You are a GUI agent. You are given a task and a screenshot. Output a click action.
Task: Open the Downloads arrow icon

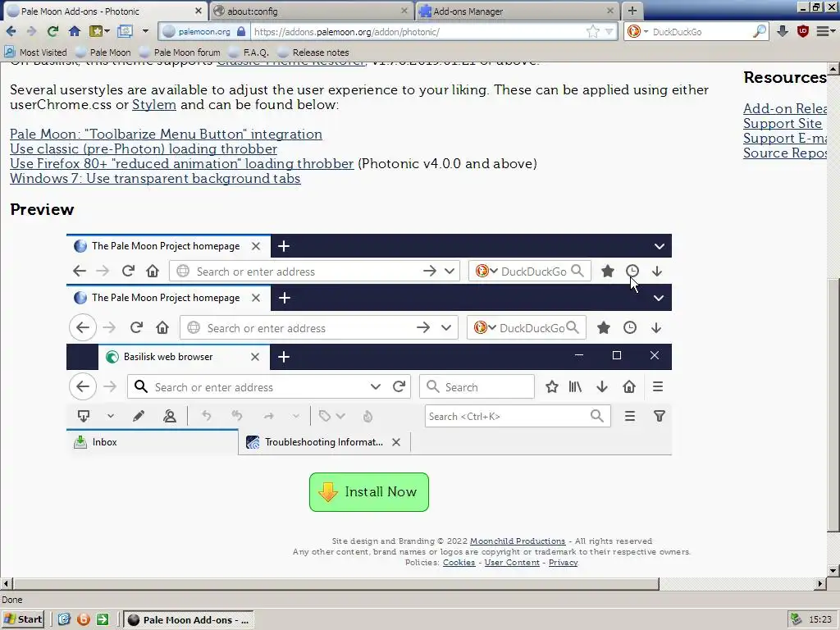(782, 32)
